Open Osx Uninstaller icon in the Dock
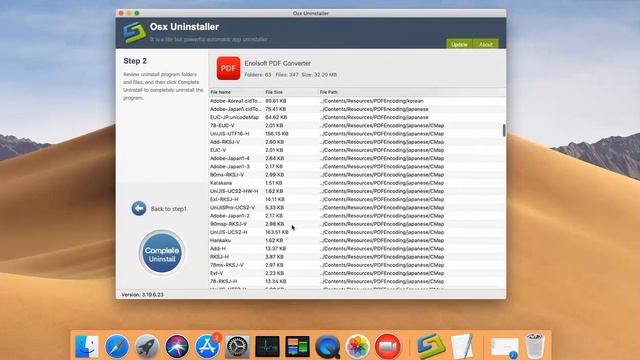640x360 pixels. [x=431, y=346]
